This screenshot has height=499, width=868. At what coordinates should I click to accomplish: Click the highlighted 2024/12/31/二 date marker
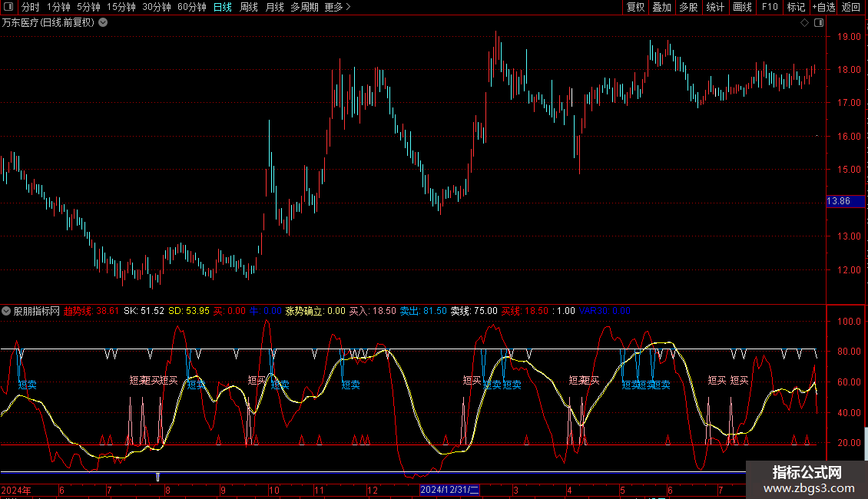[x=449, y=490]
